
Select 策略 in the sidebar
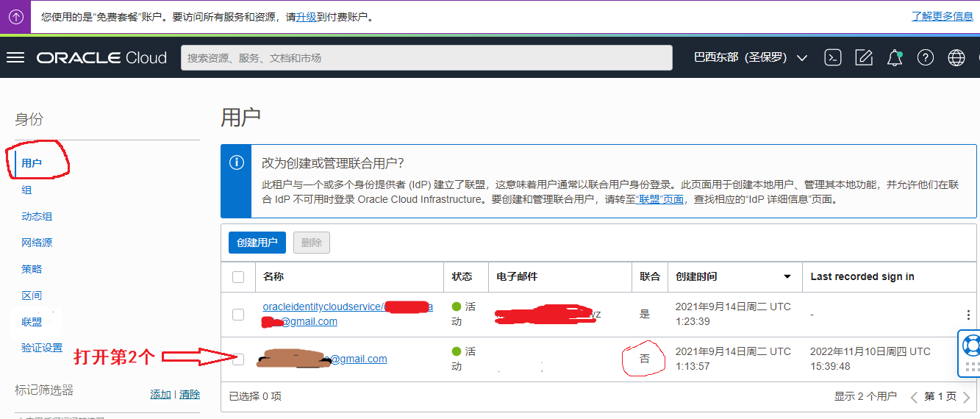click(32, 269)
